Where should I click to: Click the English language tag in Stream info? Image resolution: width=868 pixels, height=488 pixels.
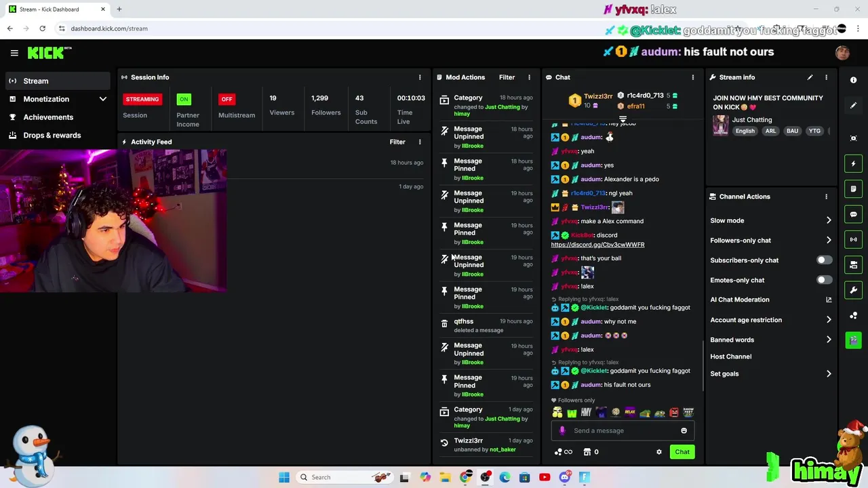point(745,131)
